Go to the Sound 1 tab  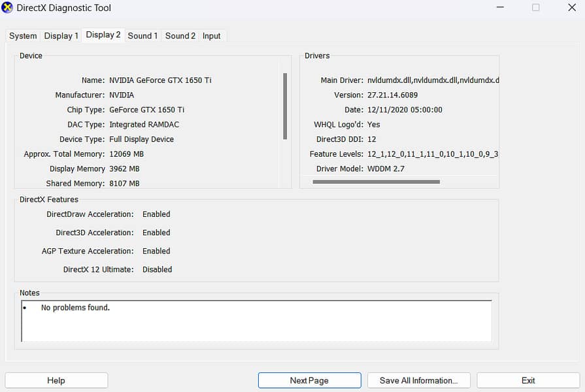point(142,36)
